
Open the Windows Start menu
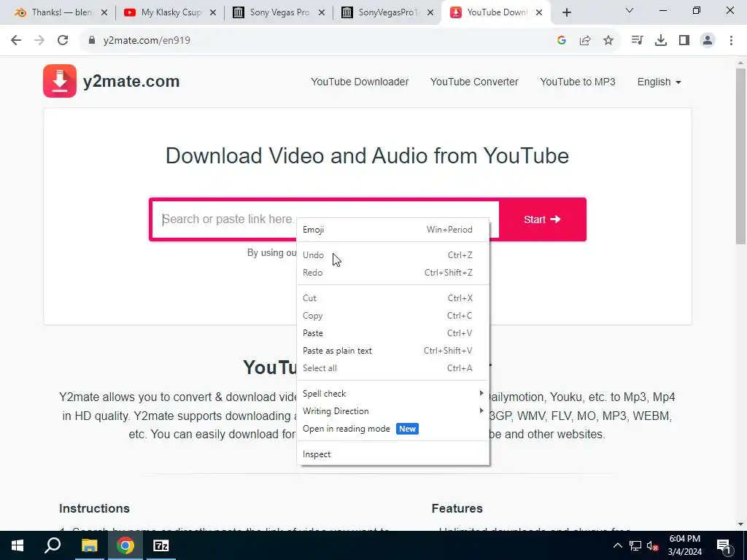18,545
